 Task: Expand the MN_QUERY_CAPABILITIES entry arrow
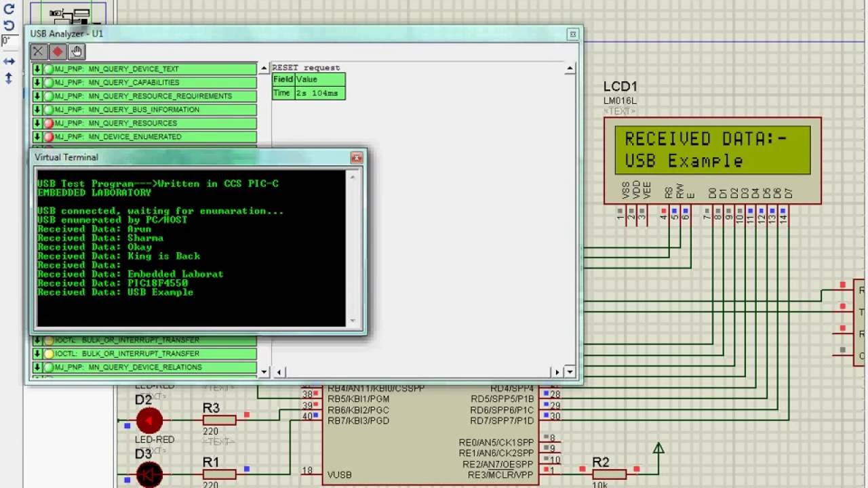(37, 83)
